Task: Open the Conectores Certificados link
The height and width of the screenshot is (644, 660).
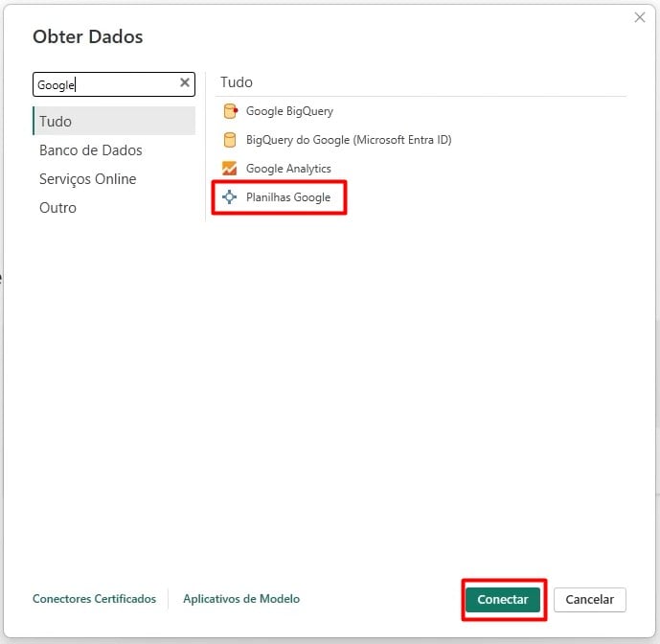Action: pos(94,599)
